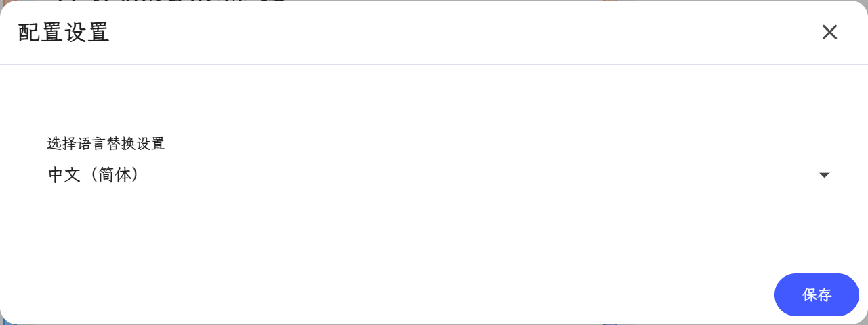Select the 选择语言替换设置 label
868x325 pixels.
click(106, 143)
